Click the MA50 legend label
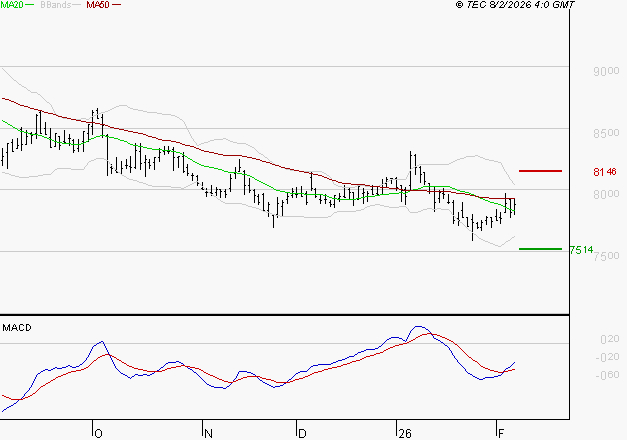 [x=98, y=5]
